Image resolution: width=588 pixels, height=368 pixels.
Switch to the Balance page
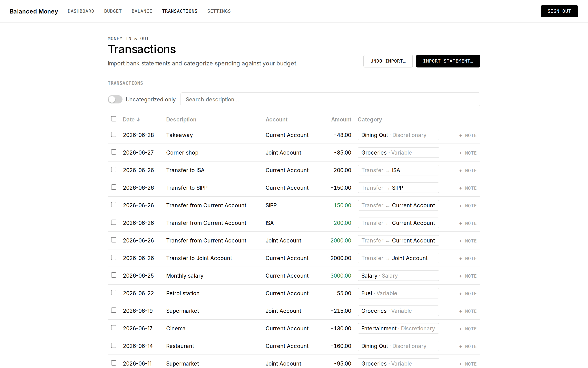tap(142, 11)
